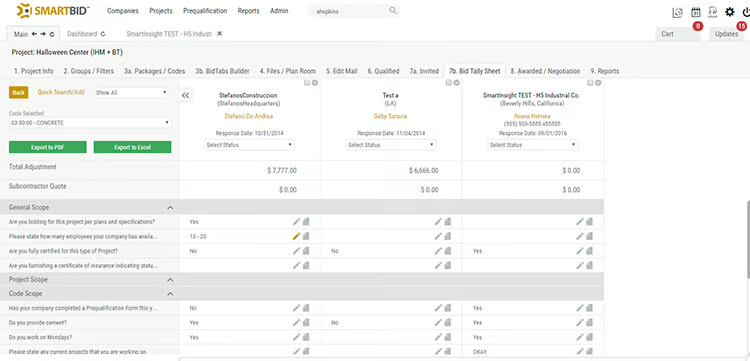This screenshot has height=361, width=750.
Task: Remove SmartInsight TEST column with X icon
Action: tap(598, 83)
